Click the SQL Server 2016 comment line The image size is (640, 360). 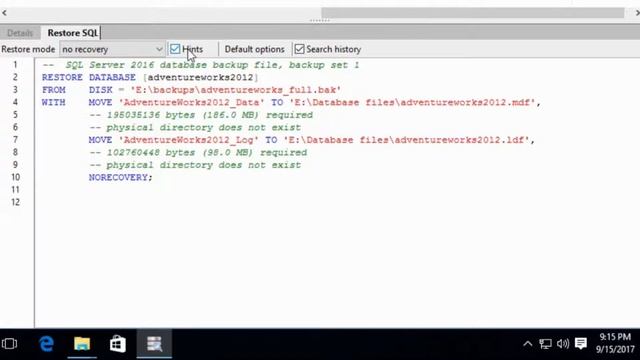pos(201,65)
